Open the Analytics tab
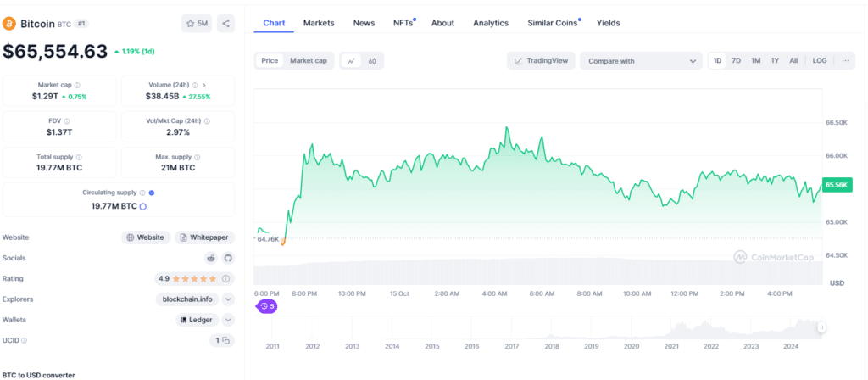This screenshot has width=868, height=380. pyautogui.click(x=491, y=23)
